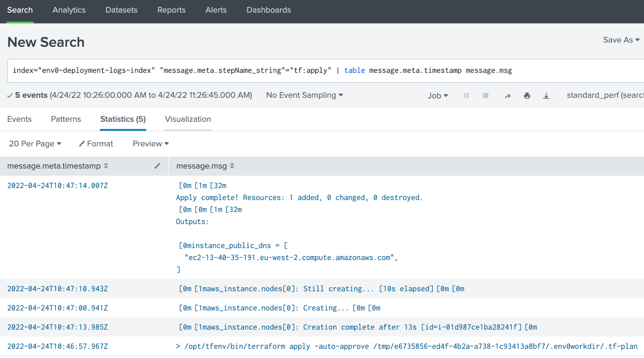Sort by message.msg column arrows
This screenshot has width=644, height=358.
[x=232, y=166]
